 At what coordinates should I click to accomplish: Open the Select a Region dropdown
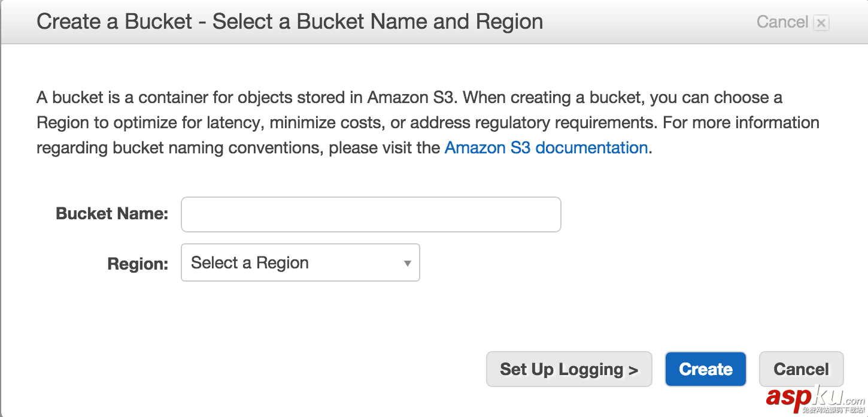coord(300,262)
